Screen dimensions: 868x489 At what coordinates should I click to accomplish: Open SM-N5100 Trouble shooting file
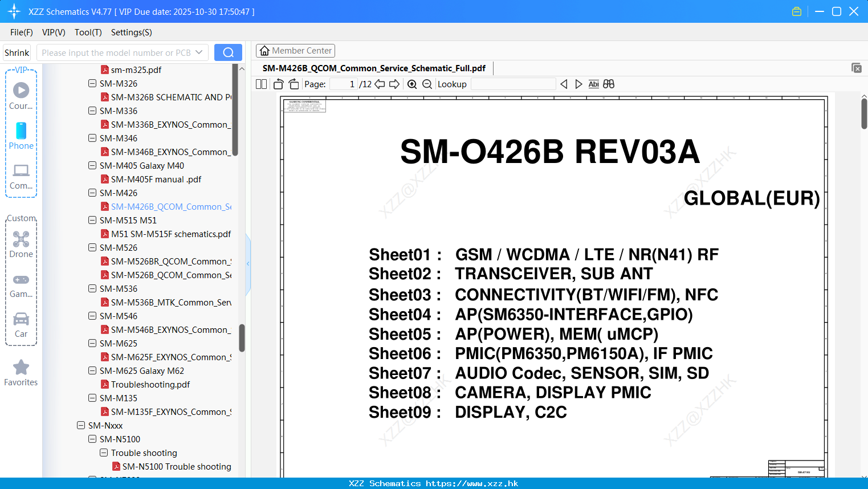coord(177,466)
